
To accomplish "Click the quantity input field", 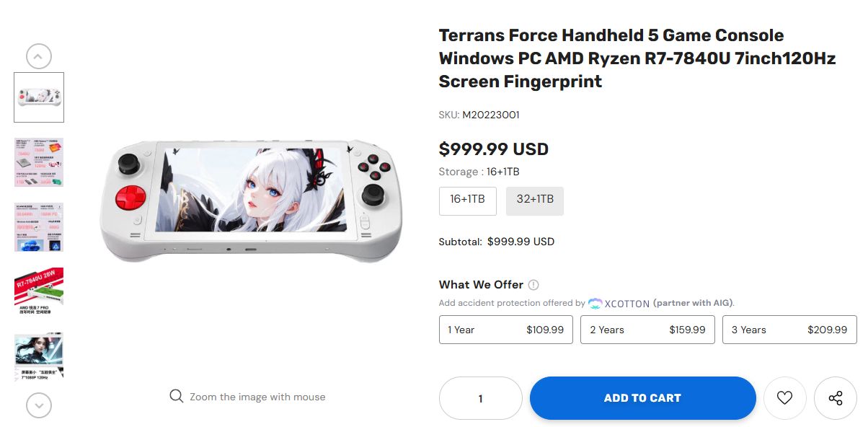I will point(481,398).
